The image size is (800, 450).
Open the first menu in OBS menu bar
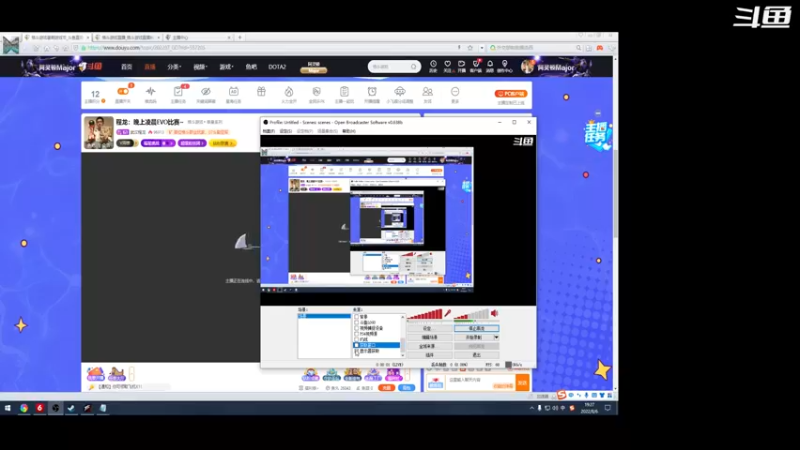pyautogui.click(x=269, y=131)
